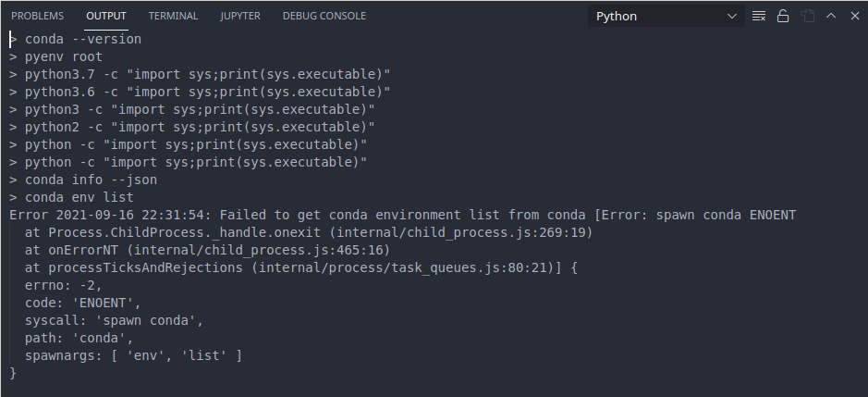Clear the output panel contents
The image size is (868, 397).
coord(760,16)
